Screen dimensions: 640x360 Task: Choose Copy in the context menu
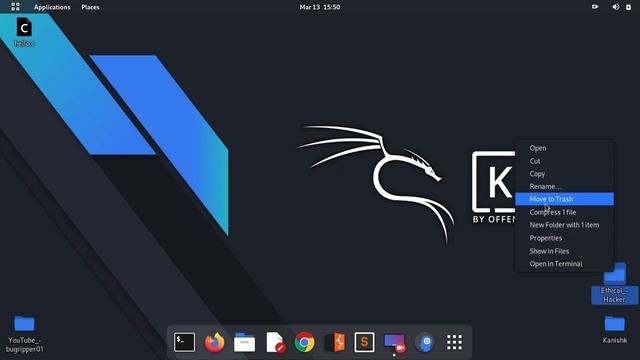pyautogui.click(x=564, y=173)
